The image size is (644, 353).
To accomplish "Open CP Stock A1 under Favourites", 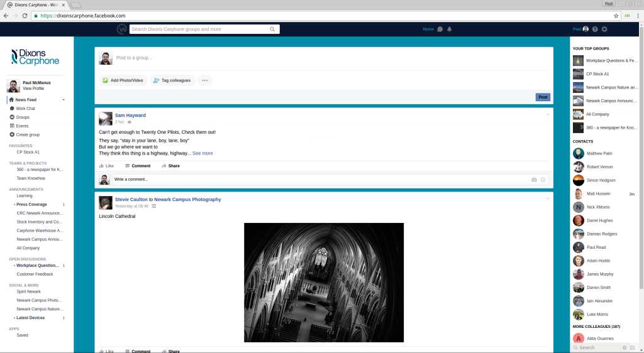I will pyautogui.click(x=28, y=152).
